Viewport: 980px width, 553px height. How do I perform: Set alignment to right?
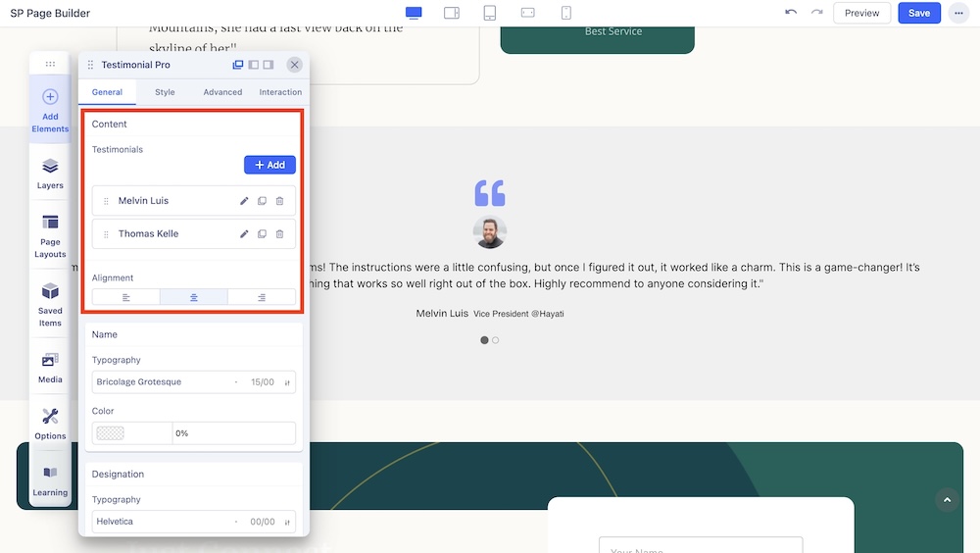(x=262, y=297)
